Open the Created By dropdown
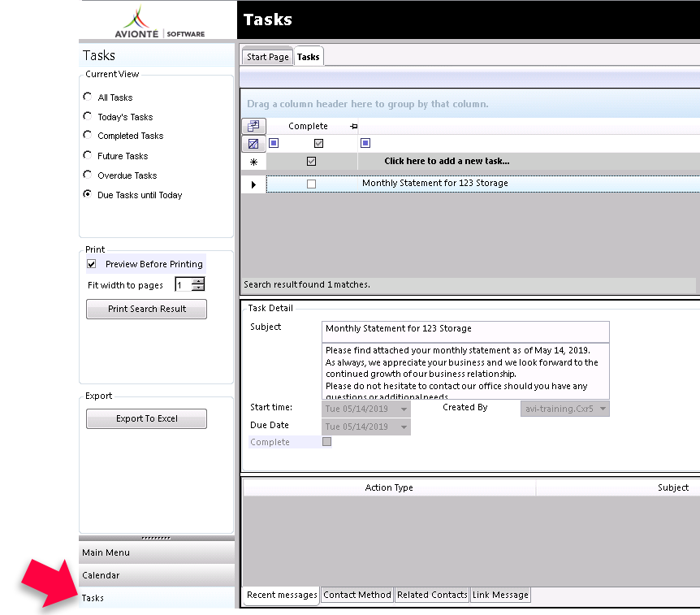Image resolution: width=700 pixels, height=615 pixels. click(603, 409)
